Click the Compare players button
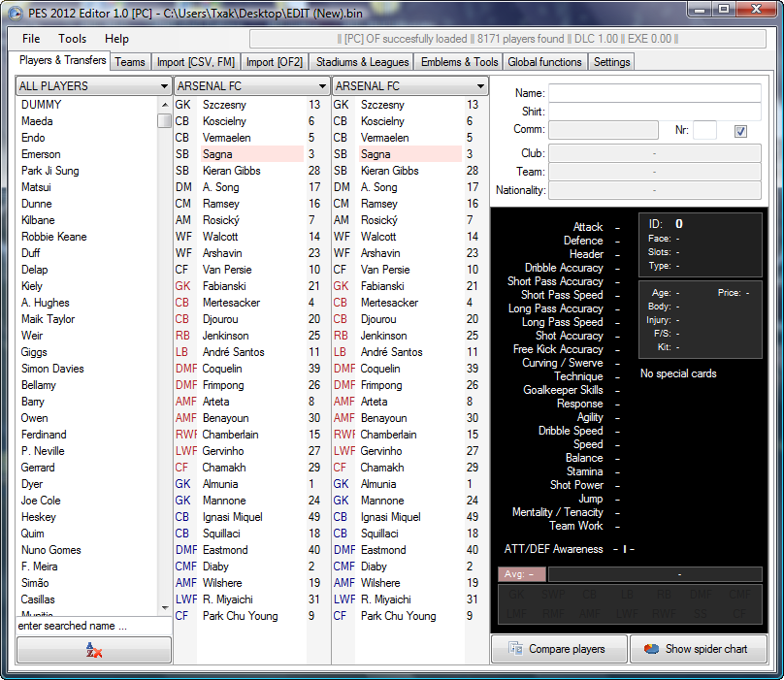Screen dimensions: 784x680 coord(559,649)
